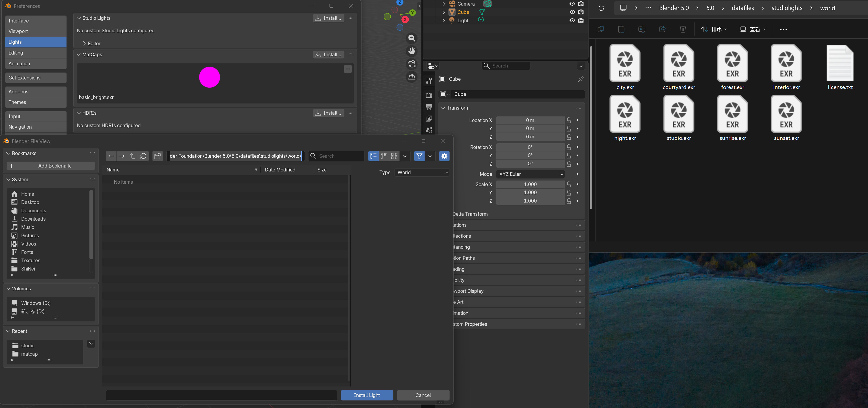
Task: Open the Output properties tab icon
Action: coord(429,107)
